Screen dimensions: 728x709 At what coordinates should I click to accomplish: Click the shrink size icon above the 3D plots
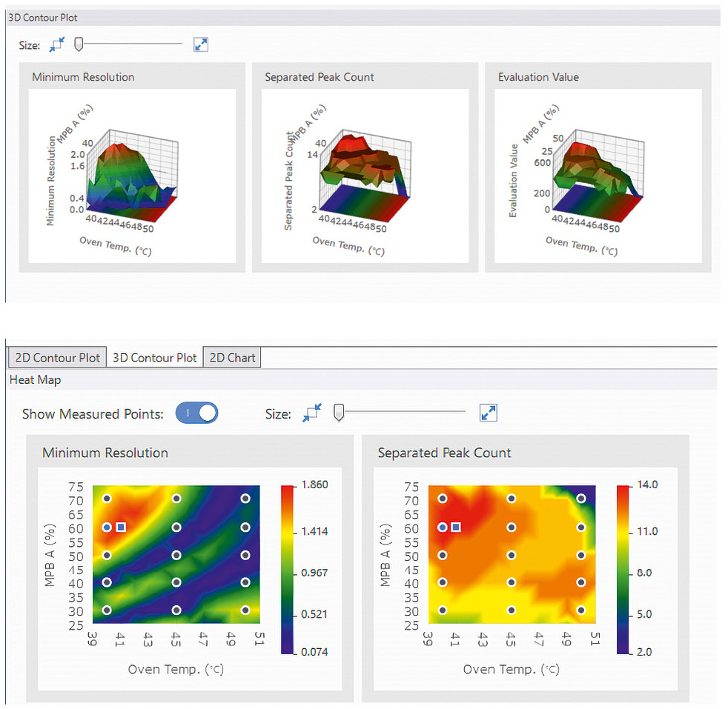coord(57,45)
